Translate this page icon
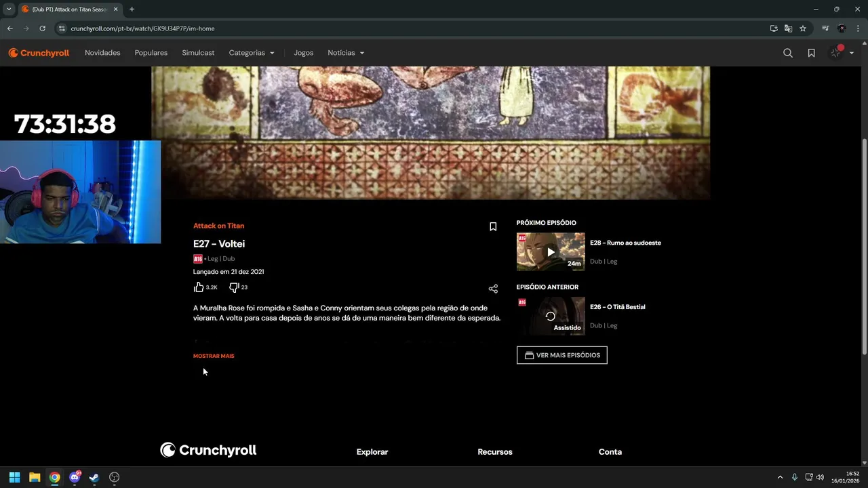Screen dimensions: 868x488 click(x=788, y=28)
